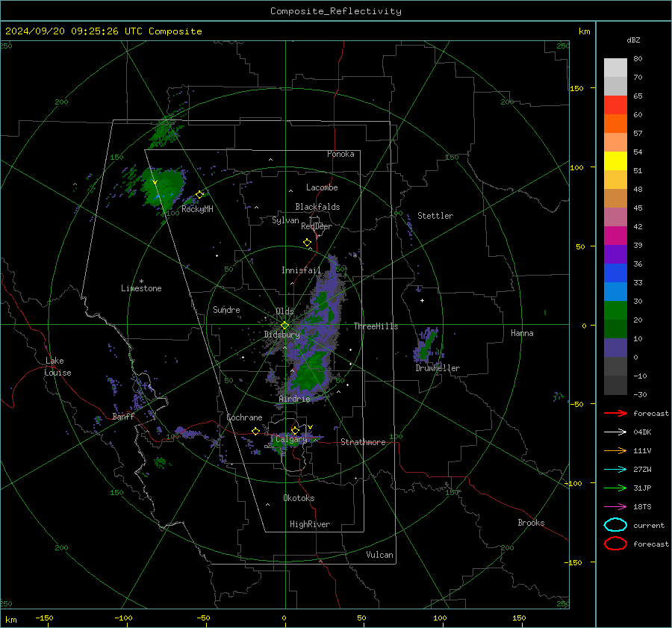
Task: Click the Innisfail town label
Action: tap(301, 270)
